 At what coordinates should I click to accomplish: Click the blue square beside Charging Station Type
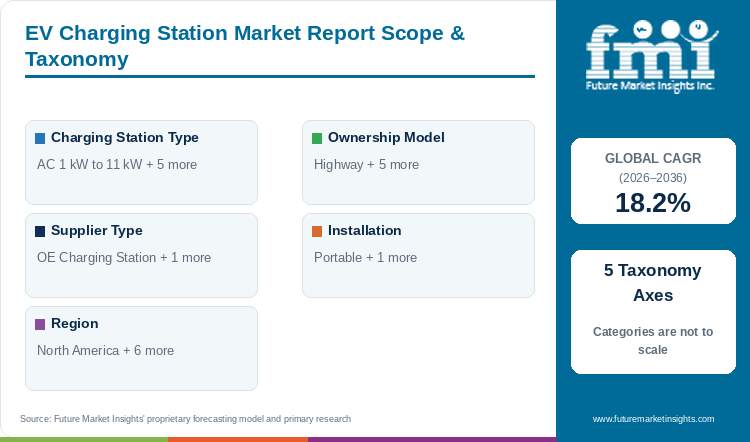point(40,138)
